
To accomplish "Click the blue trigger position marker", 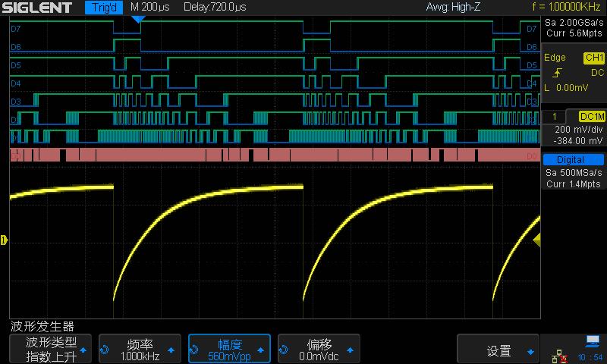I will click(137, 19).
